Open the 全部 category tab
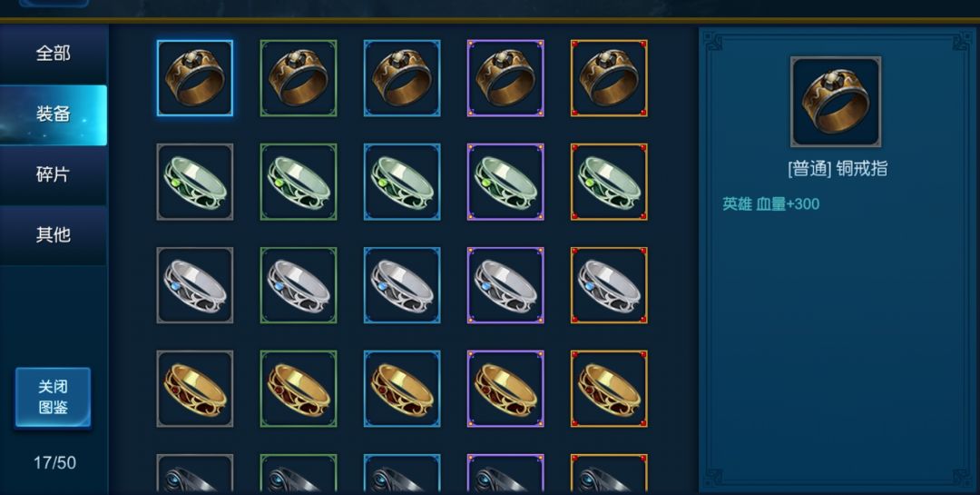 pos(54,54)
